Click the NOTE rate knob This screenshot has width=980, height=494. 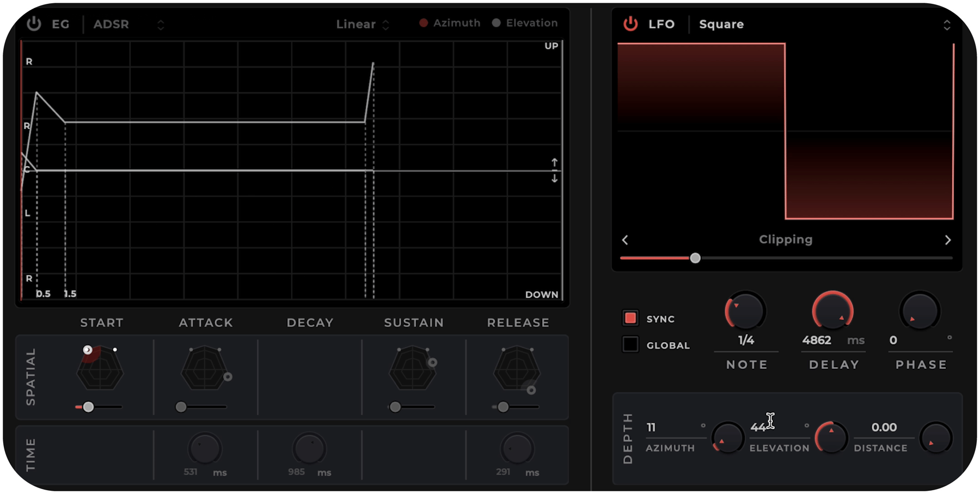pos(745,312)
